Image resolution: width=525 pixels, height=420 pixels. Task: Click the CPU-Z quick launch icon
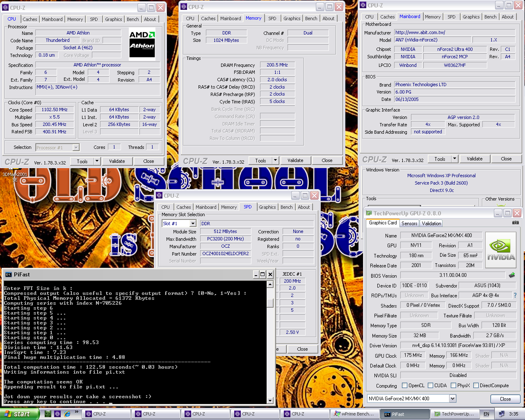(x=57, y=414)
